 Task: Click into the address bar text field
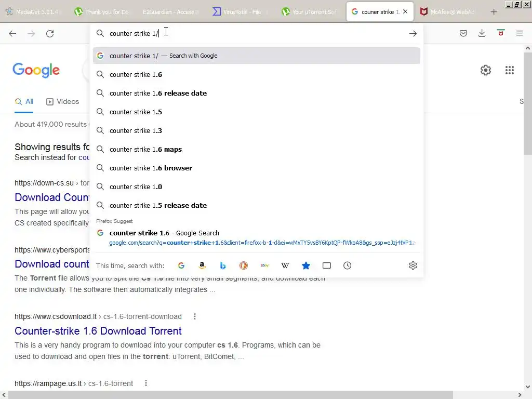[257, 33]
